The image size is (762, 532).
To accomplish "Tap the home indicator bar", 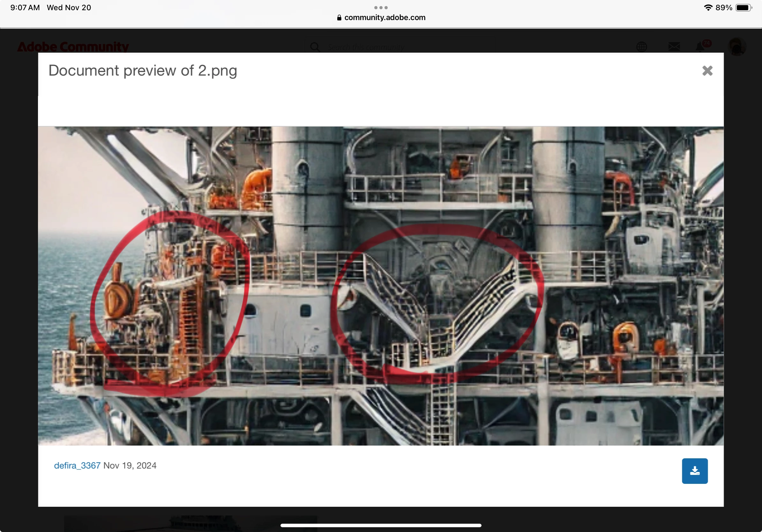I will (x=381, y=525).
